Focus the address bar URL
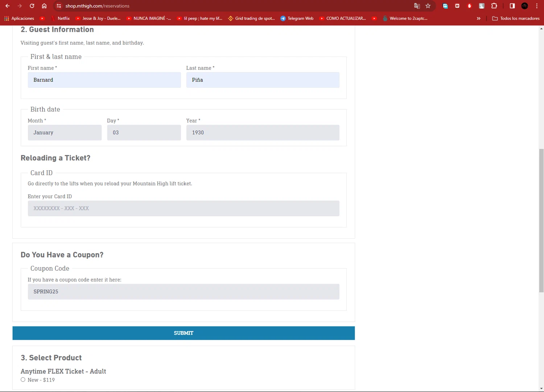The width and height of the screenshot is (544, 392). coord(97,6)
